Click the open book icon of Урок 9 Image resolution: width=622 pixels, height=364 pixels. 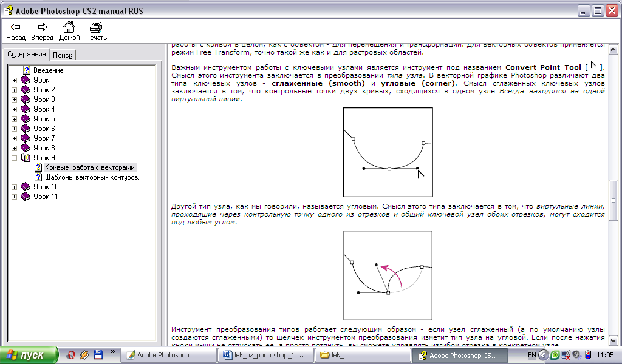tap(26, 158)
